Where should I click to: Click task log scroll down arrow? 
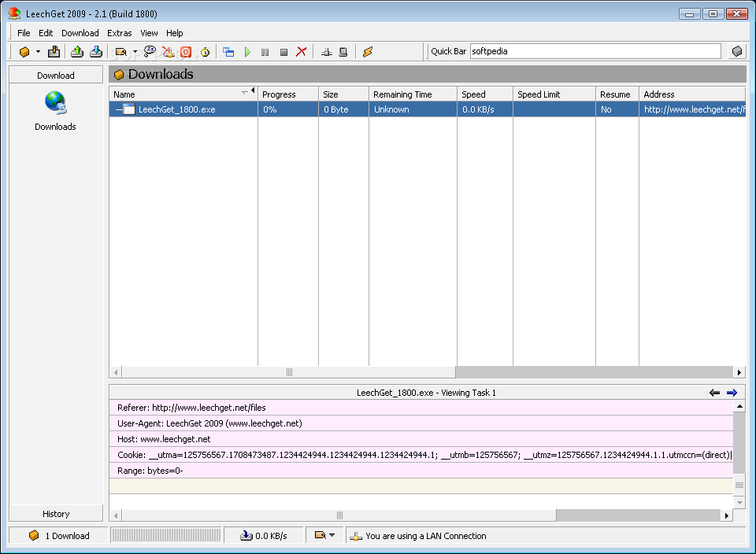point(739,502)
